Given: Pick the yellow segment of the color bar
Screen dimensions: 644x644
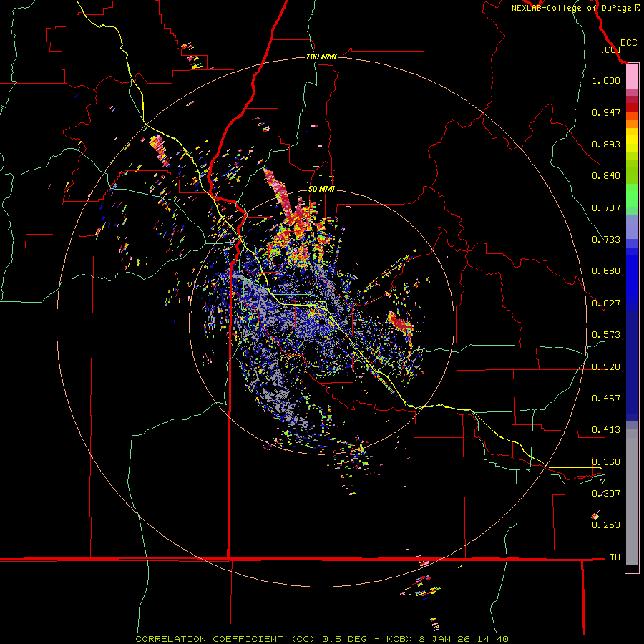Looking at the screenshot, I should pos(632,142).
